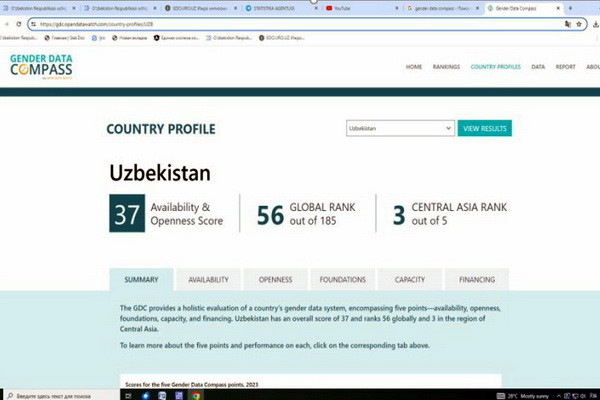
Task: Select the FOUNDATIONS tab
Action: click(342, 279)
